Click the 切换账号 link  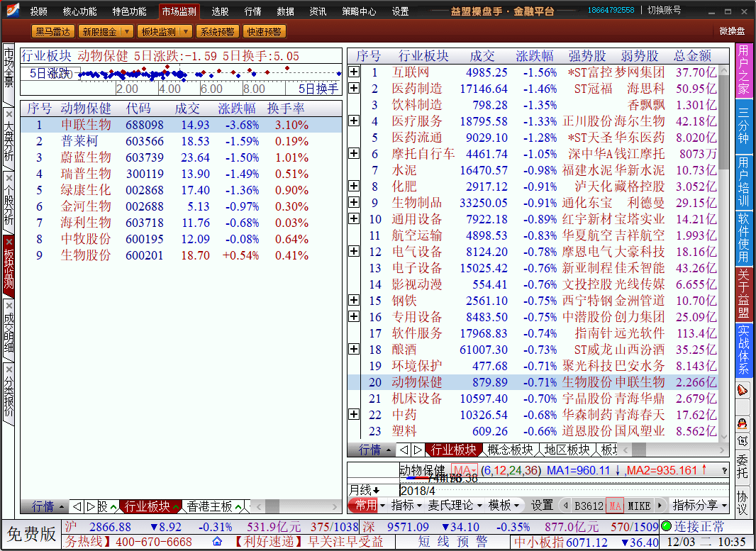[x=664, y=10]
